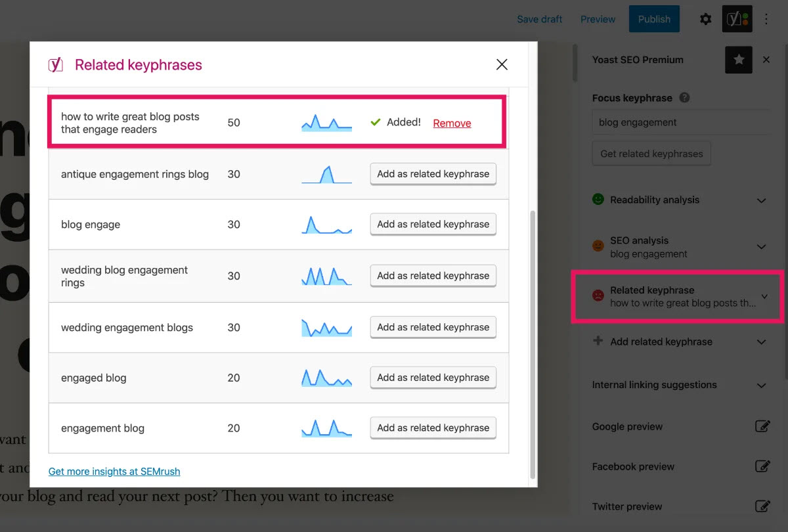
Task: Add 'wedding blog engagement rings' as related keyphrase
Action: (433, 276)
